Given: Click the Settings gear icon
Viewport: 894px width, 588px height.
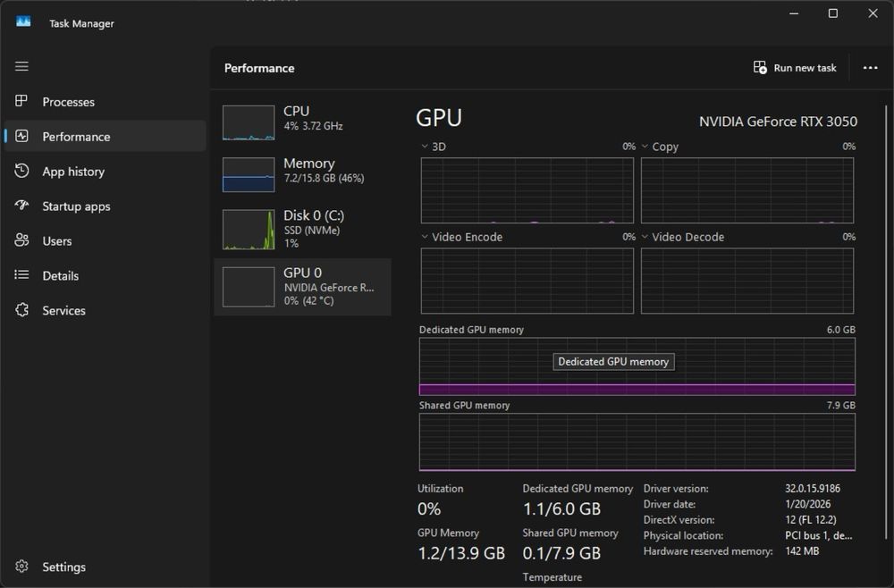Looking at the screenshot, I should [21, 567].
